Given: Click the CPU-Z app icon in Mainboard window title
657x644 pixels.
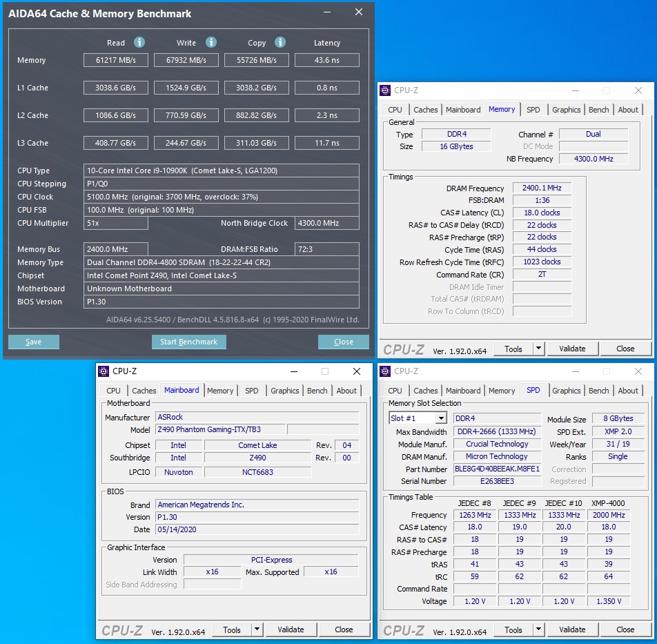Looking at the screenshot, I should [104, 371].
